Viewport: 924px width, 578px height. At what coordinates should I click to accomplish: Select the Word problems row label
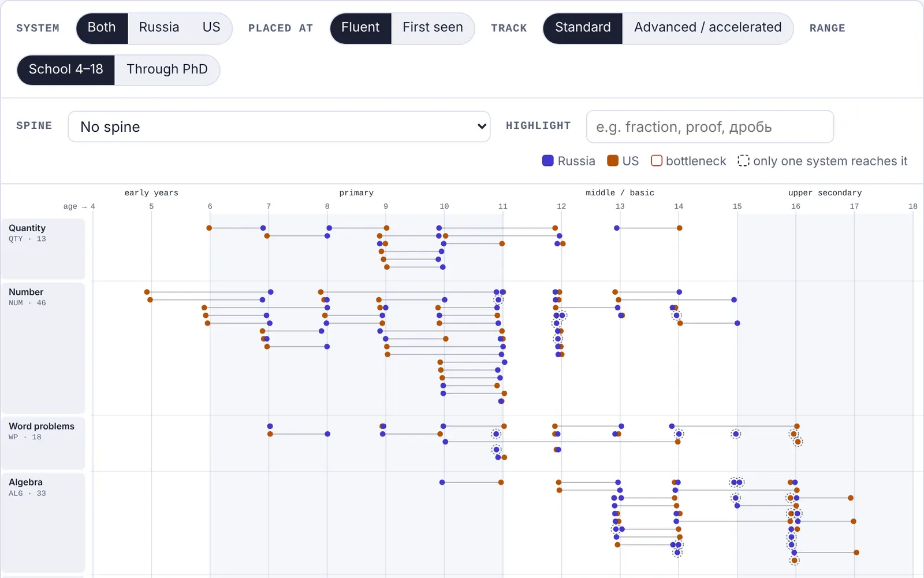coord(43,443)
